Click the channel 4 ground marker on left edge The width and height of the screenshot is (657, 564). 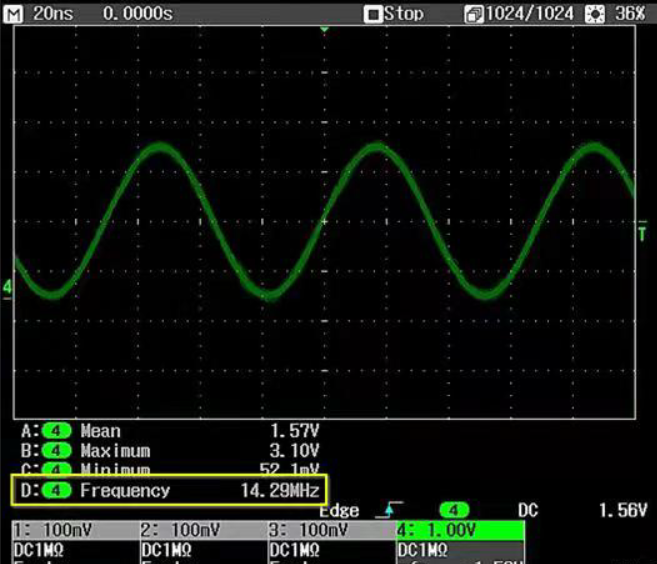pos(7,288)
